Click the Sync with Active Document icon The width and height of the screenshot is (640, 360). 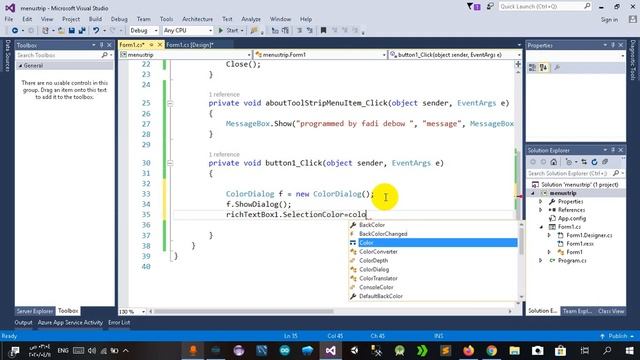coord(584,162)
